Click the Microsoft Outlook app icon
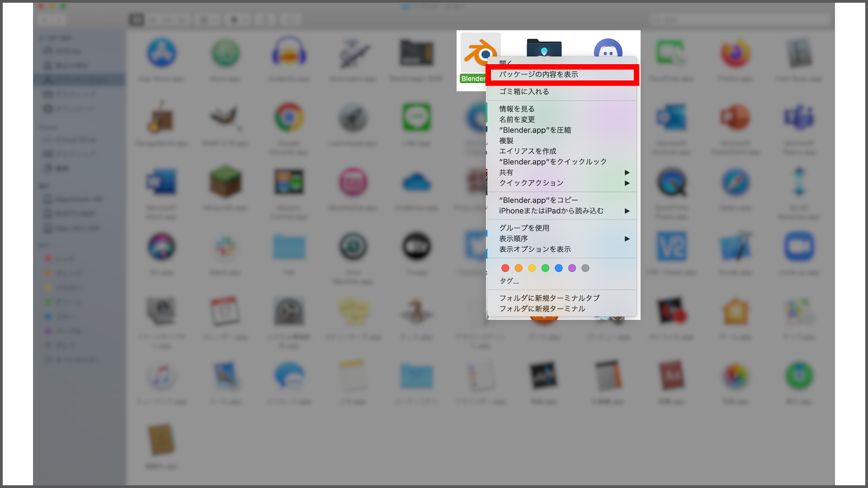Screen dimensions: 868x488 (x=671, y=117)
